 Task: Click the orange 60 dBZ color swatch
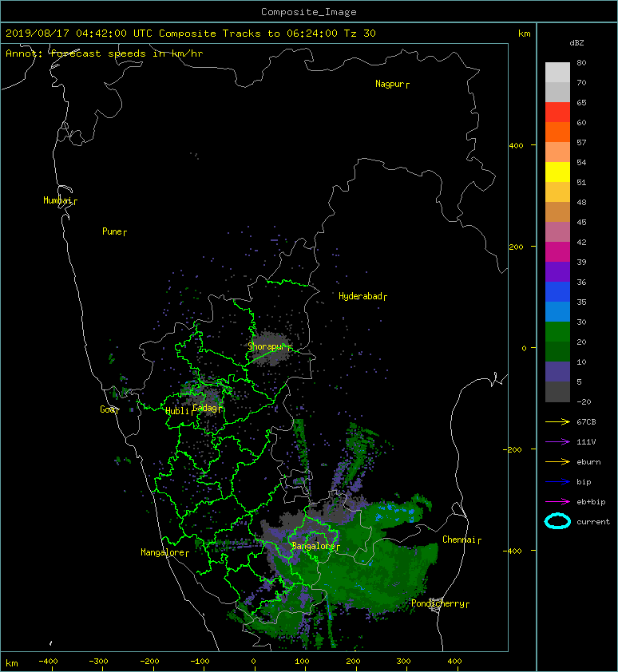(x=557, y=132)
